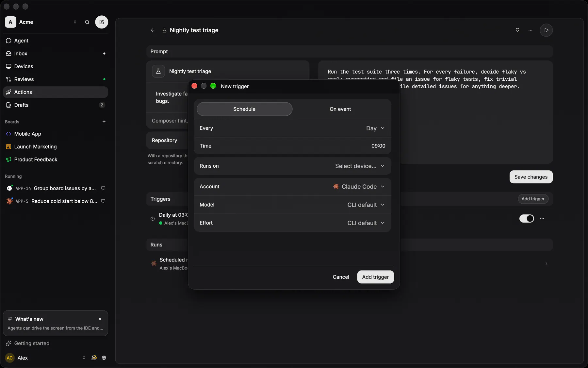
Task: Click Add trigger in Triggers section
Action: (x=533, y=199)
